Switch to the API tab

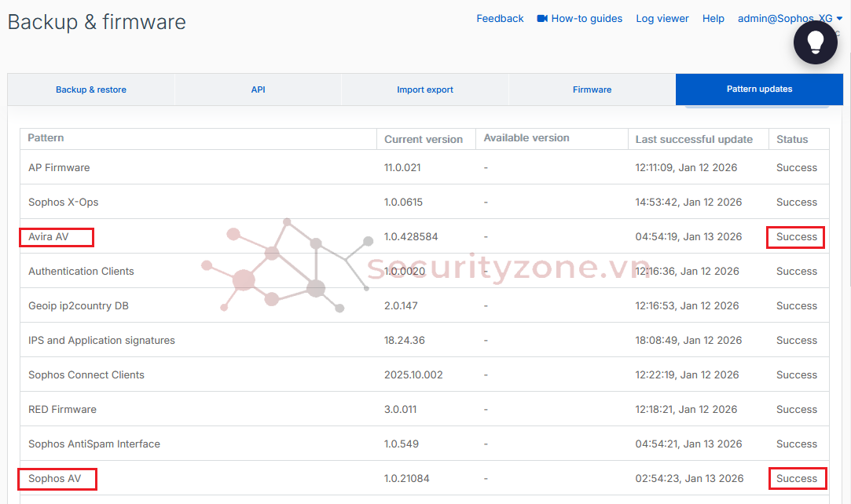point(258,89)
